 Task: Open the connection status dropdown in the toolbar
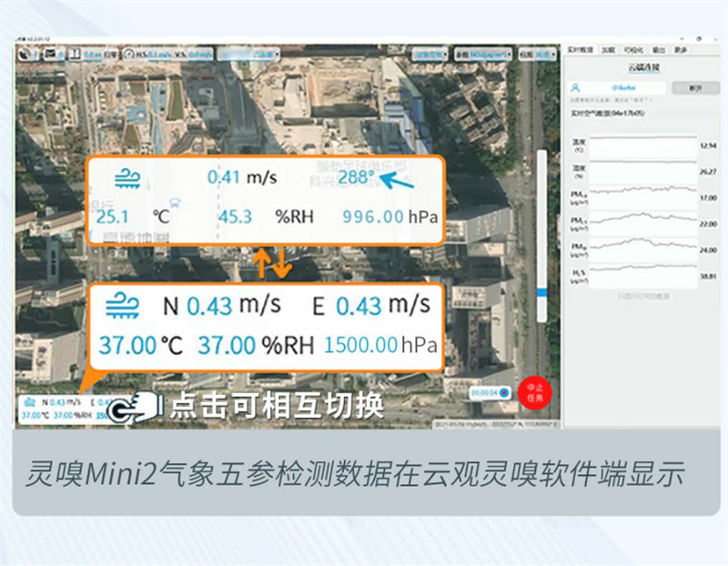pyautogui.click(x=248, y=55)
